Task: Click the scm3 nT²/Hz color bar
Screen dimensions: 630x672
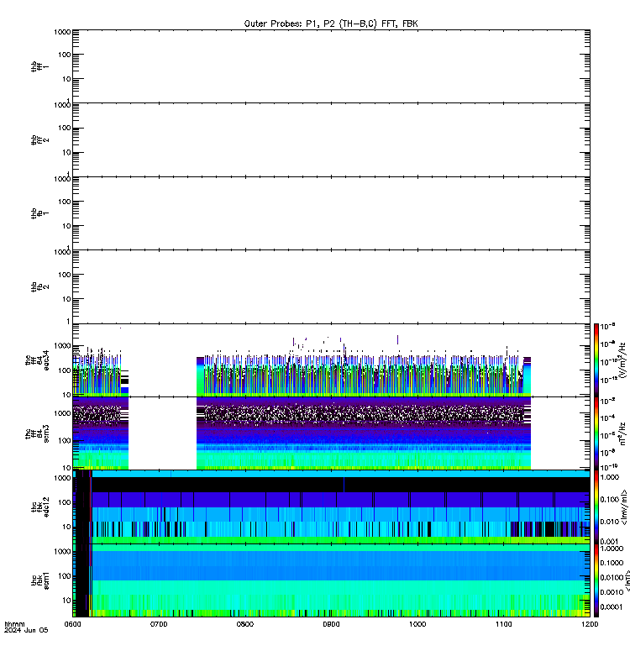Action: 596,433
